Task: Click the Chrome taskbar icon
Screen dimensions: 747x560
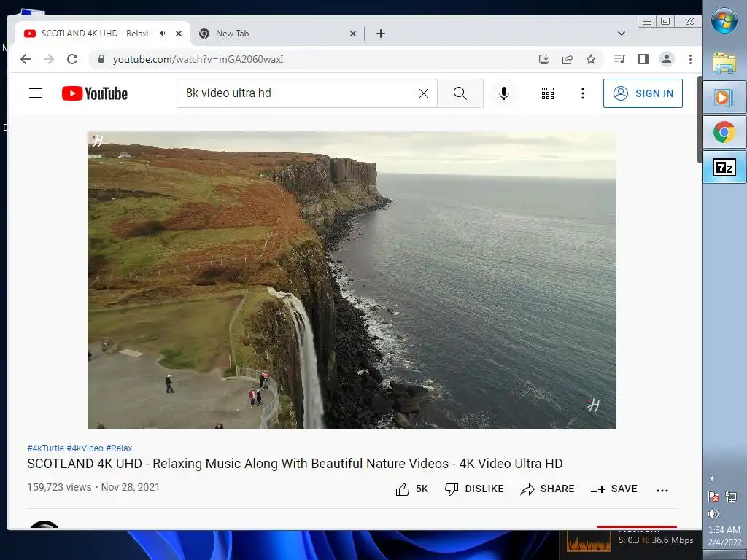Action: click(x=724, y=132)
